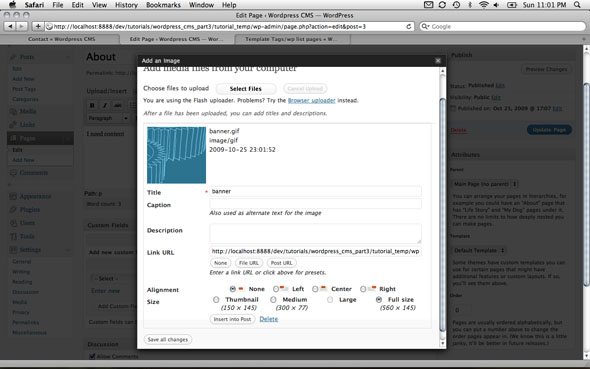Viewport: 590px width, 369px height.
Task: Click Safari back navigation arrow
Action: coord(10,26)
